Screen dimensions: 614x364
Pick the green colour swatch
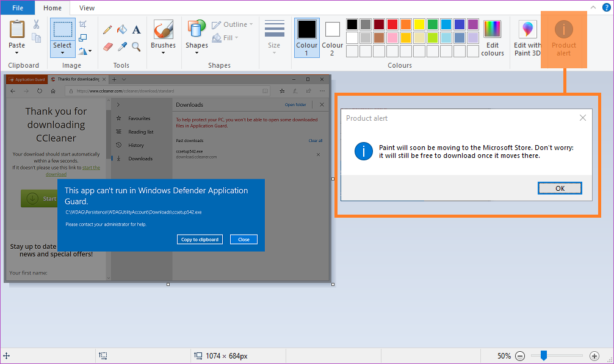tap(433, 24)
